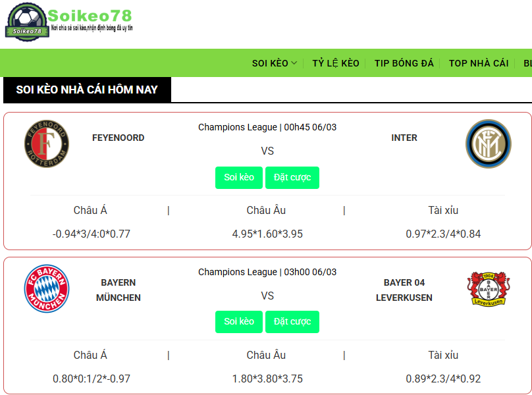This screenshot has width=532, height=395.
Task: Click the INTER team name
Action: click(404, 138)
